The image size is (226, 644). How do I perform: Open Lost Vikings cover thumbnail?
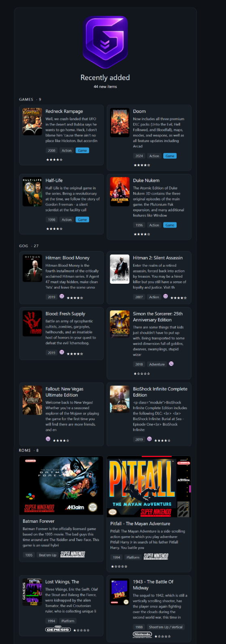point(32,593)
